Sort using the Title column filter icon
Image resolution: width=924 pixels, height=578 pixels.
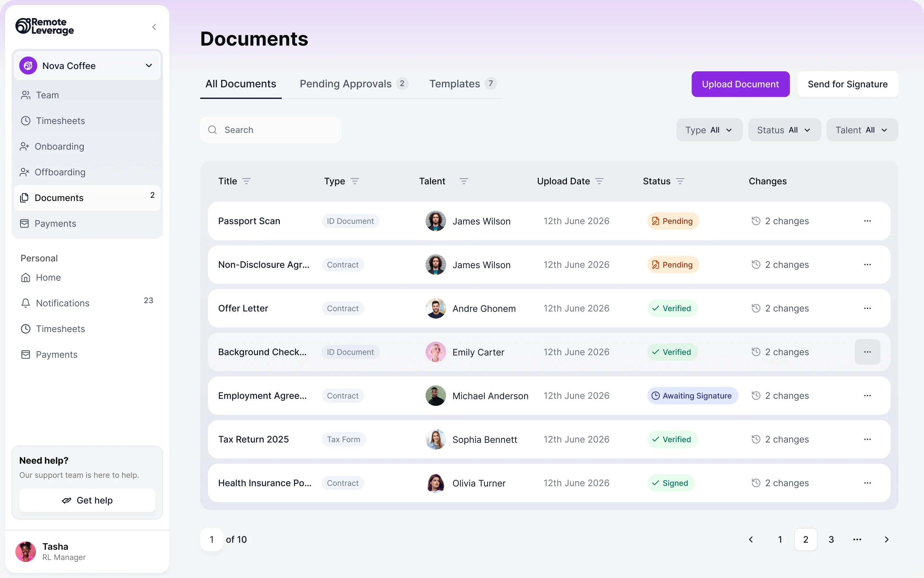tap(246, 181)
